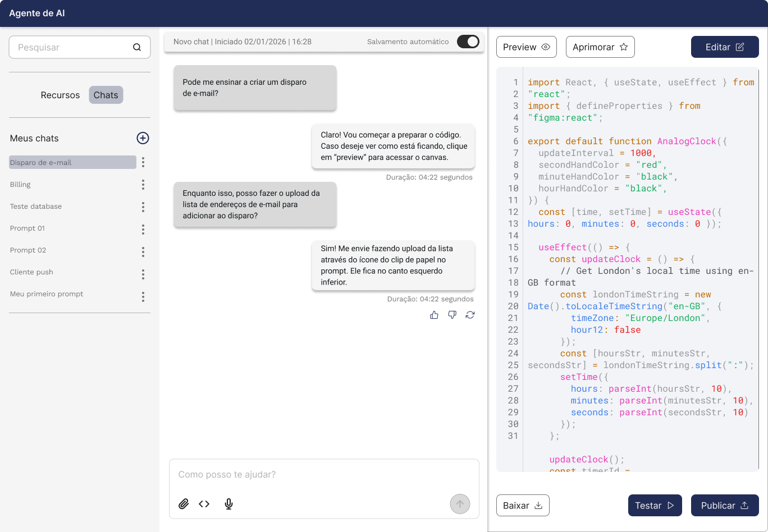Select the 'Sim! Me envie' reply bubble
The height and width of the screenshot is (532, 768).
[x=393, y=265]
